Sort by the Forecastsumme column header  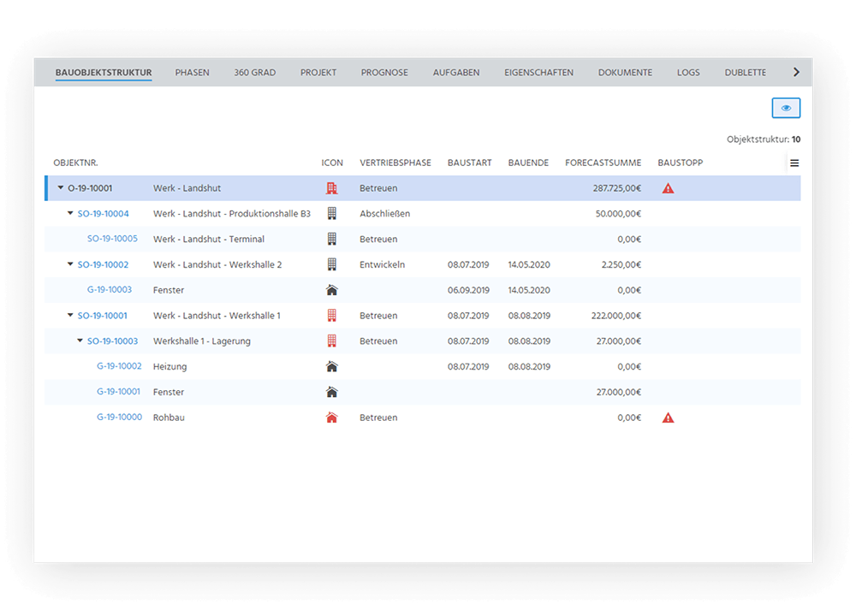603,163
